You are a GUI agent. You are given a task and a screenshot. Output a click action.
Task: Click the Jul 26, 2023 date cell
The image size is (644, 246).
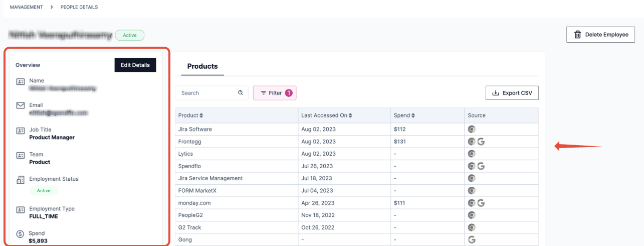tap(344, 166)
